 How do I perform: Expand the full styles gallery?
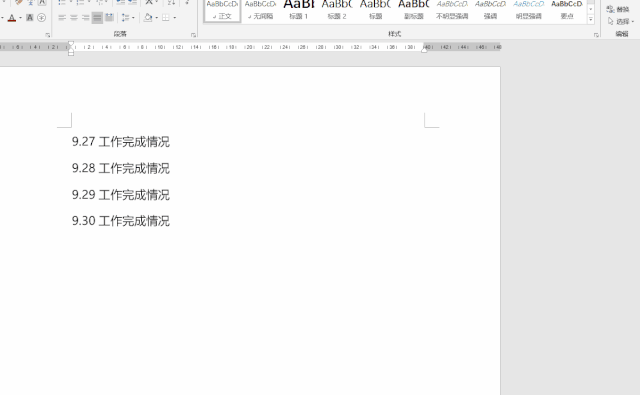[591, 19]
